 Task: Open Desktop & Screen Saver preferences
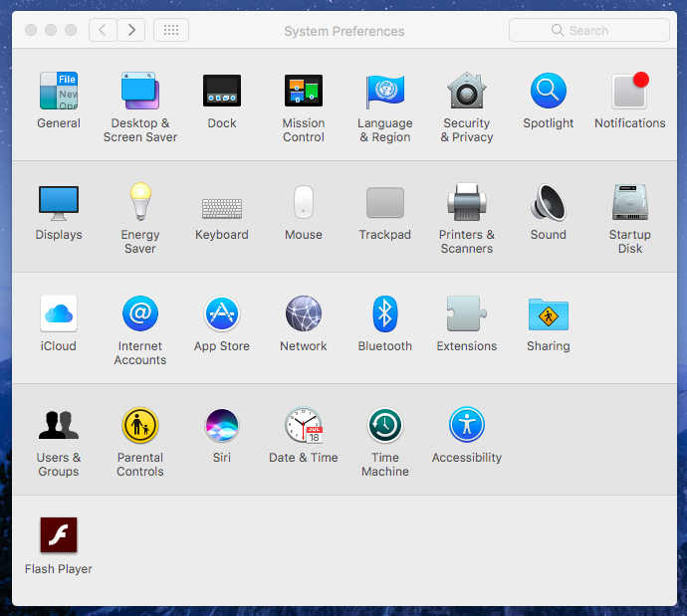tap(140, 91)
